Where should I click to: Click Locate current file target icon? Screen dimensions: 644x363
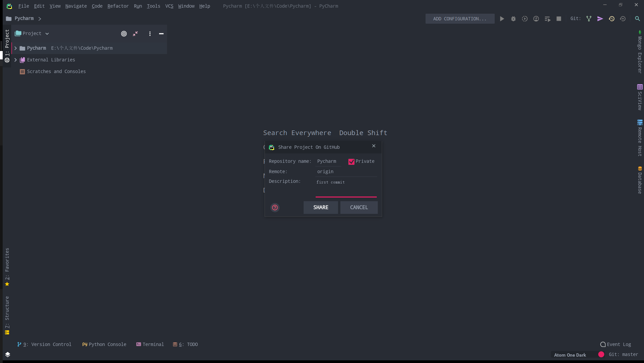(x=124, y=34)
